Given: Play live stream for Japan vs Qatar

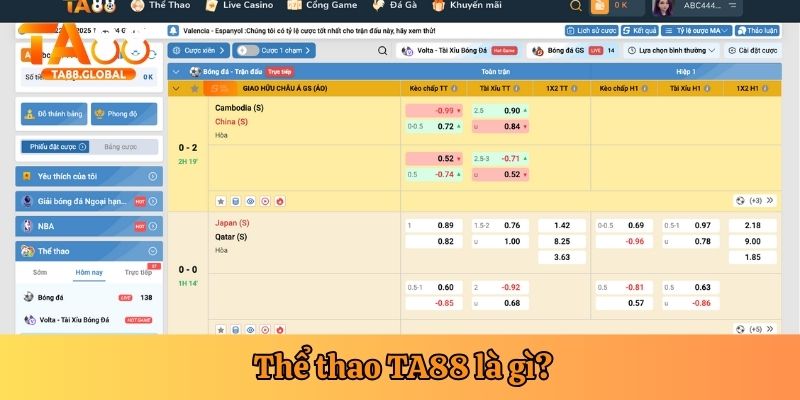Looking at the screenshot, I should pos(265,329).
